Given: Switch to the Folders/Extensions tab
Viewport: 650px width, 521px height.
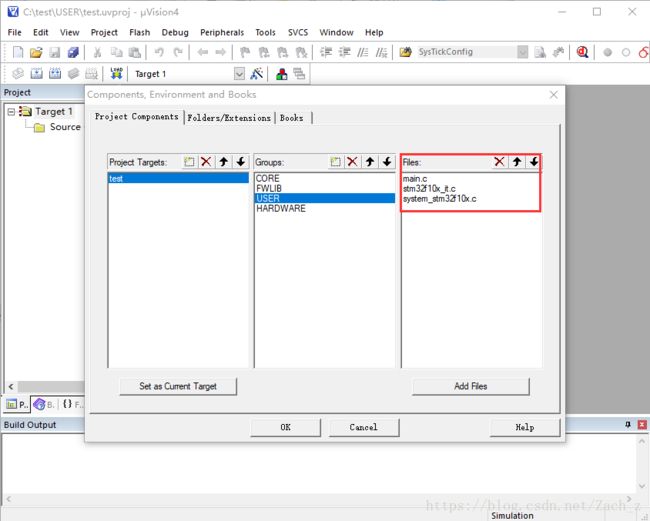Looking at the screenshot, I should (229, 118).
